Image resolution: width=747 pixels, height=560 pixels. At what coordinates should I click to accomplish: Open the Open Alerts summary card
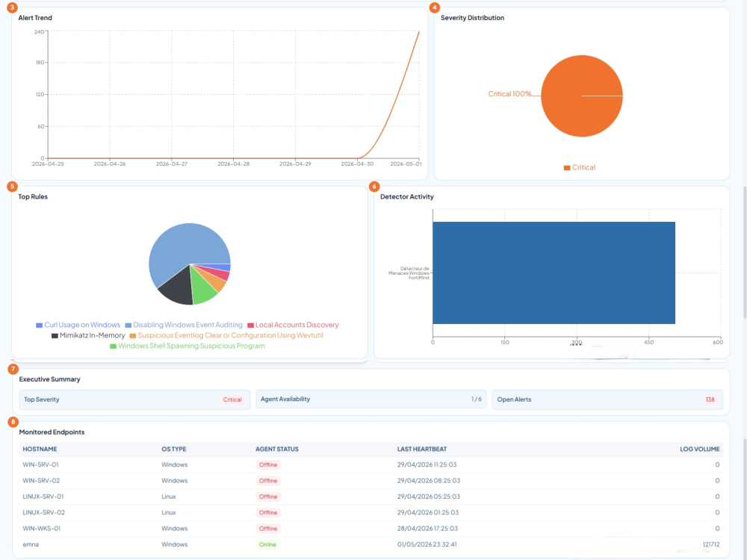607,399
